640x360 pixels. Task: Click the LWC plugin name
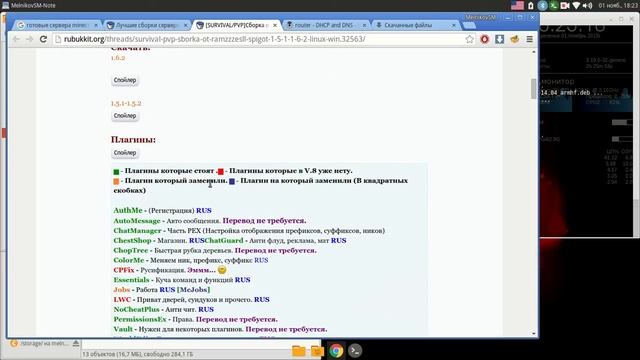tap(122, 299)
